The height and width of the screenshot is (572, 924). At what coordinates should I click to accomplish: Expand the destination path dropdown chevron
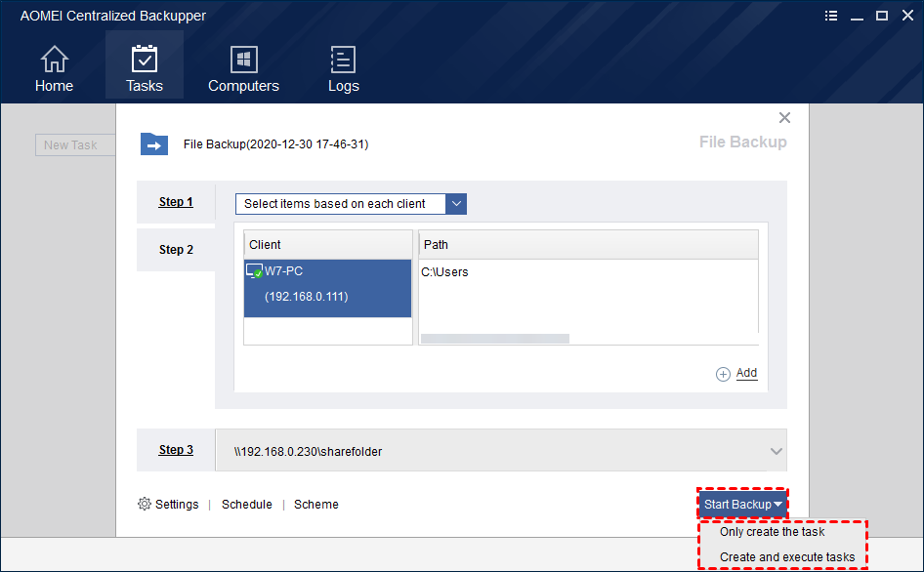[x=777, y=451]
